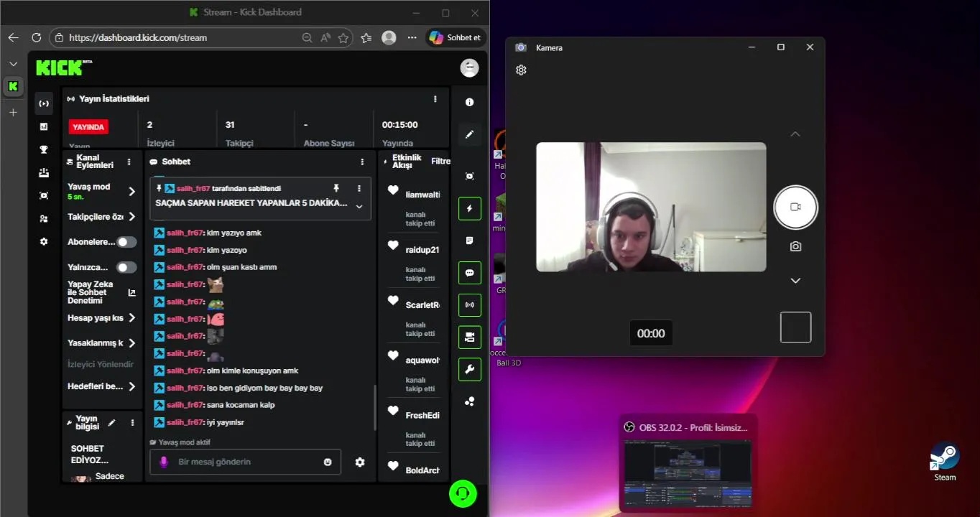
Task: Toggle the channel actions widget button
Action: (x=469, y=337)
